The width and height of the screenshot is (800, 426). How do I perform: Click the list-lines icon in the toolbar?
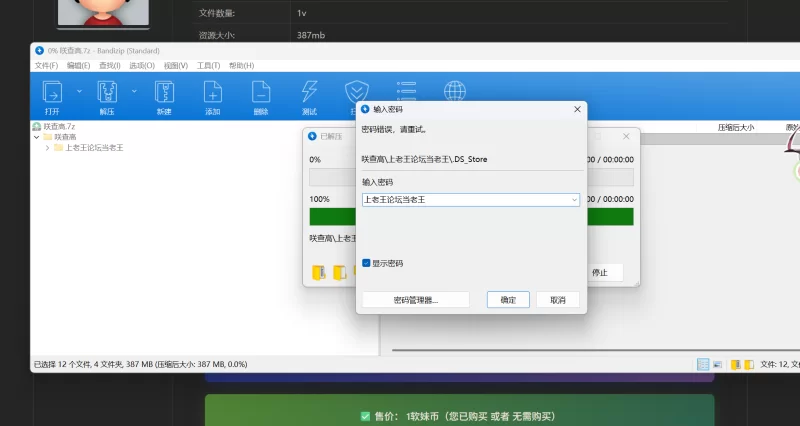pyautogui.click(x=406, y=91)
